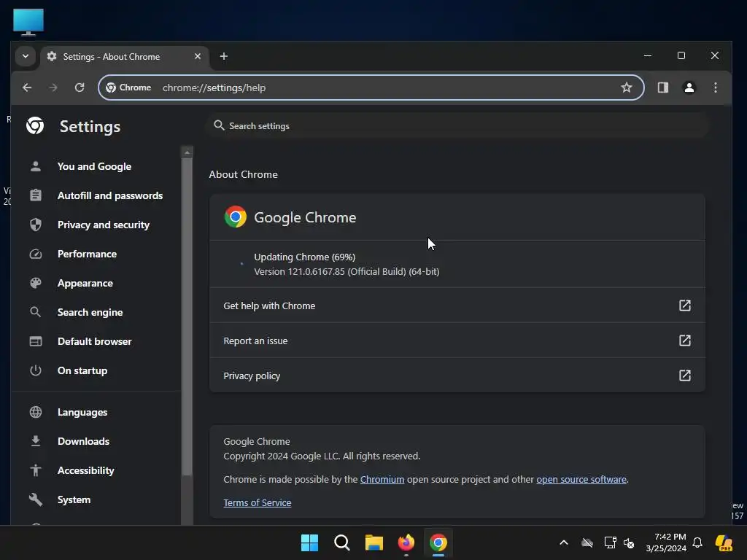Go back using the browser back arrow
Screen dimensions: 747x560
(27, 87)
